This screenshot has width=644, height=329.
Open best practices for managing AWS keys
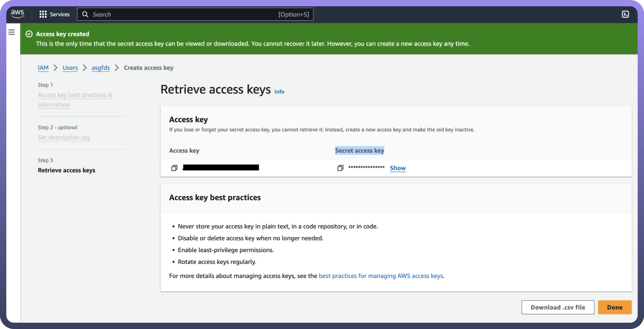pyautogui.click(x=380, y=276)
